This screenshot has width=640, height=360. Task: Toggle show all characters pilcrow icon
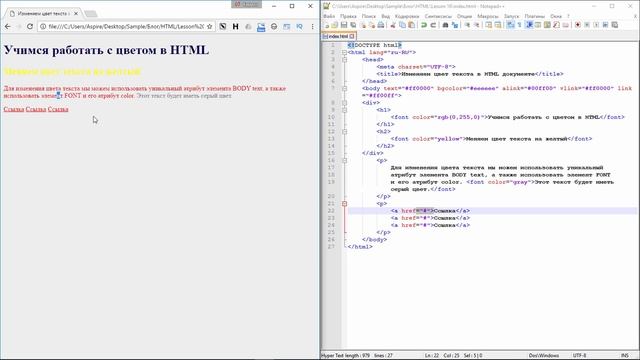tap(520, 25)
